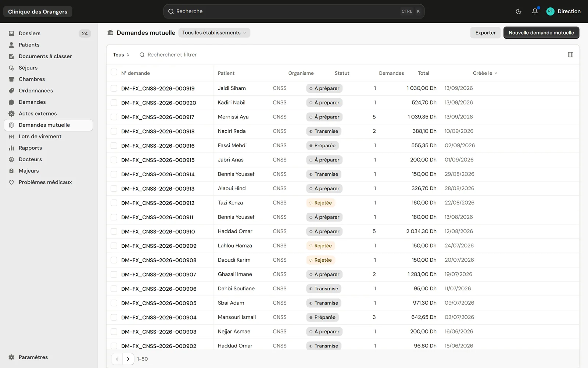Check row DM-FX_CNSS-2026-000909

coord(114,246)
